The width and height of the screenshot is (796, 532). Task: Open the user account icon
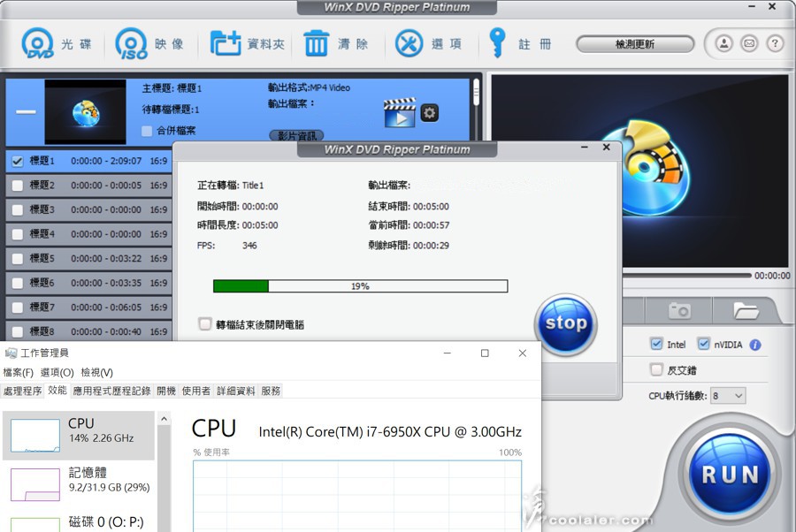point(723,43)
